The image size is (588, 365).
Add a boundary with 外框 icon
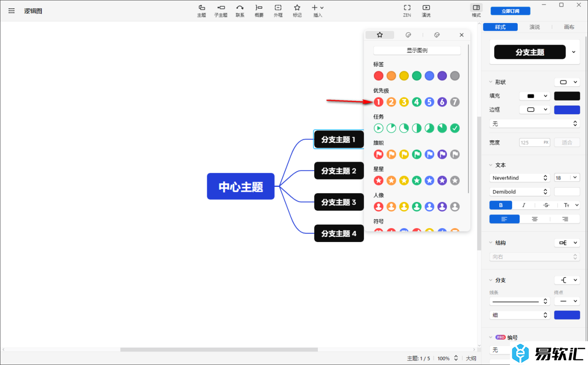click(278, 11)
